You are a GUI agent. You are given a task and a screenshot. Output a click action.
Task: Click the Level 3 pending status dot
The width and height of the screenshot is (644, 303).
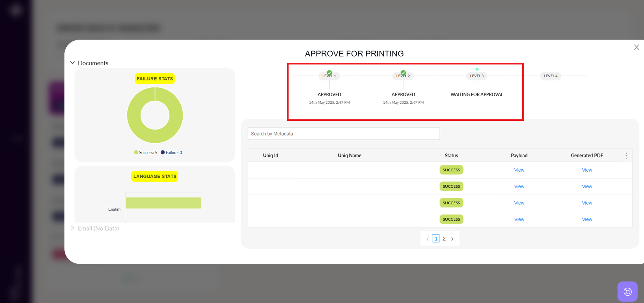pos(477,69)
